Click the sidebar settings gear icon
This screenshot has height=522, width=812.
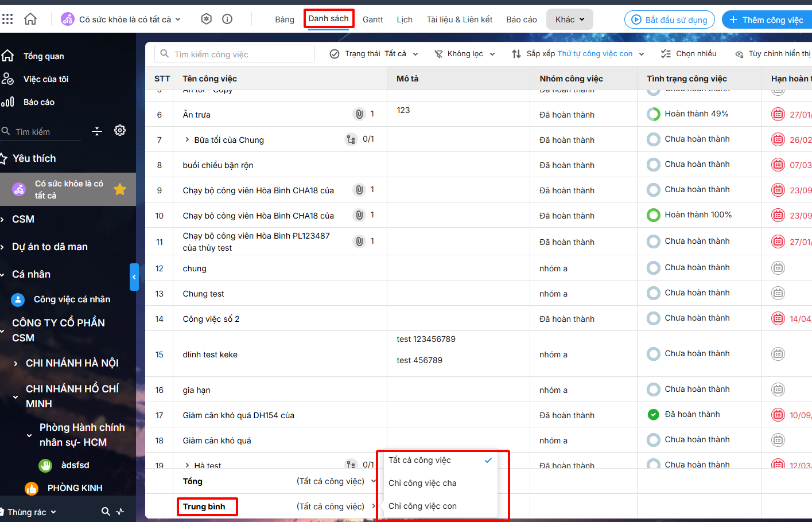tap(120, 130)
